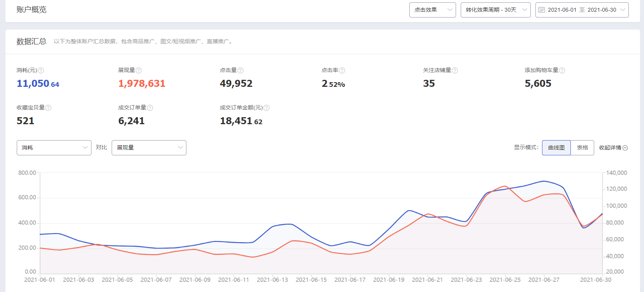Click the collapse arrow icon beside 收起详情
644x292 pixels.
(625, 148)
